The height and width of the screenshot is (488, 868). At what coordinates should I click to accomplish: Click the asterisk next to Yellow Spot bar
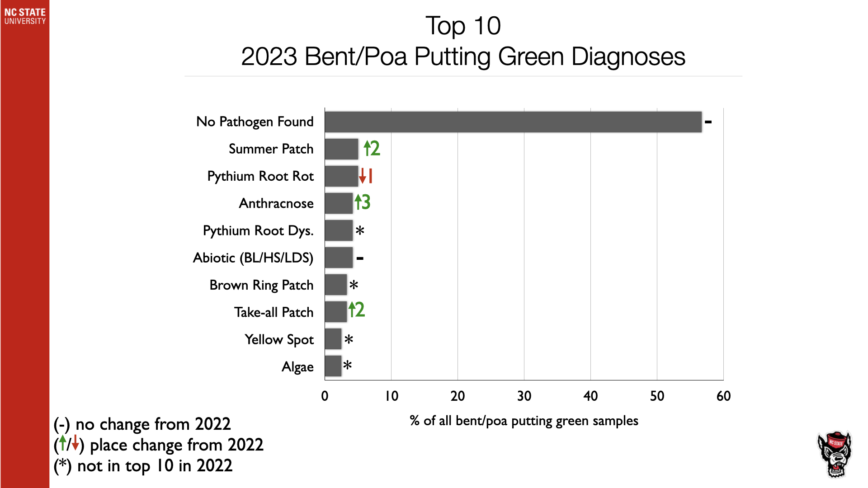click(x=349, y=340)
